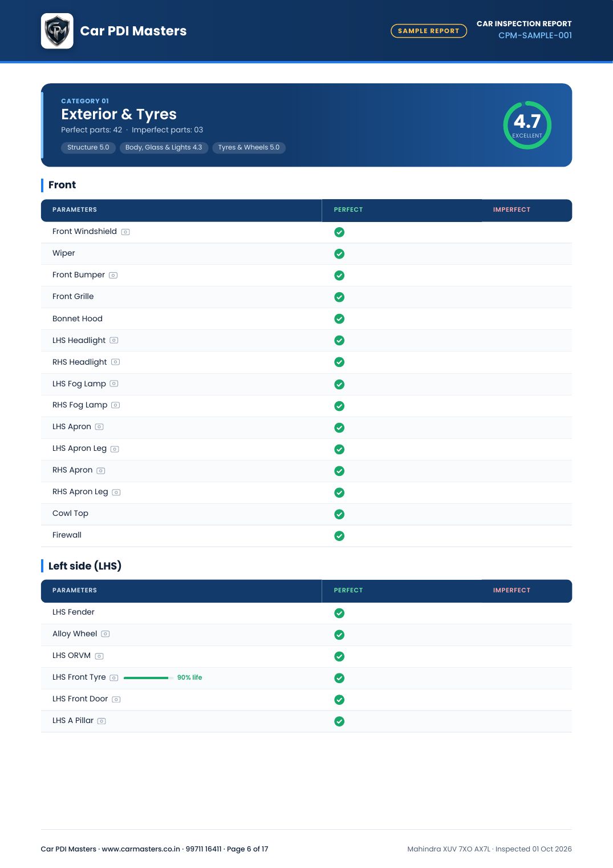Click the 4.7 Excellent score ring

527,125
